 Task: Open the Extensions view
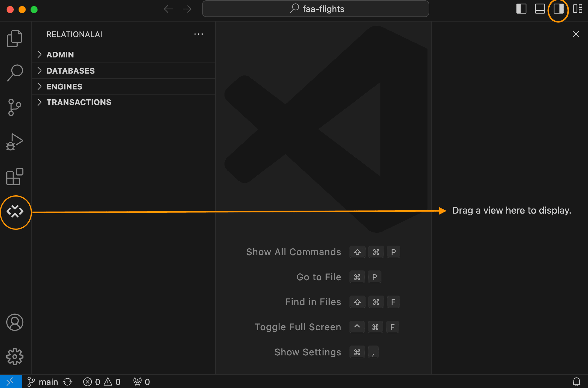point(15,176)
